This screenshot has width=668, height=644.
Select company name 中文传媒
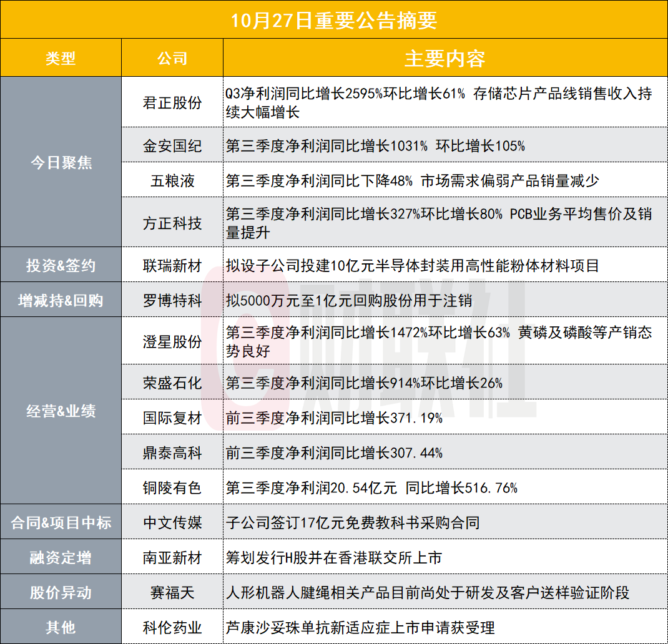click(172, 522)
